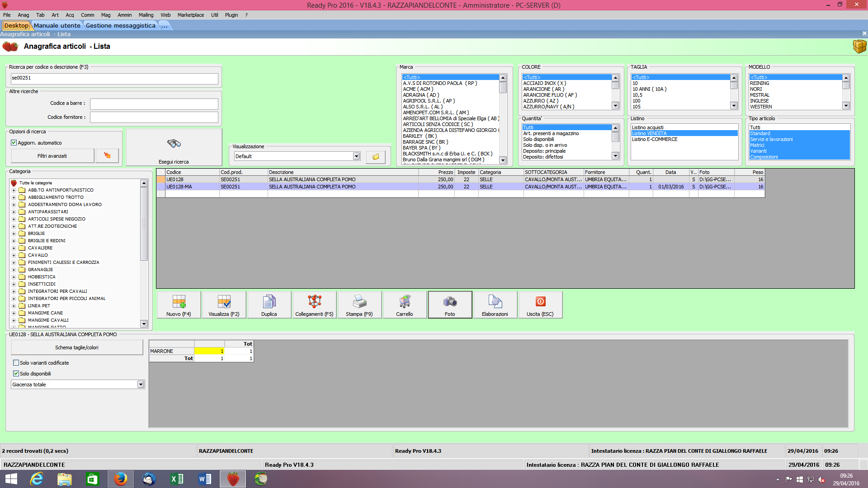Switch to Ready Pro strawberry taskbar icon
This screenshot has height=488, width=868.
[x=233, y=479]
